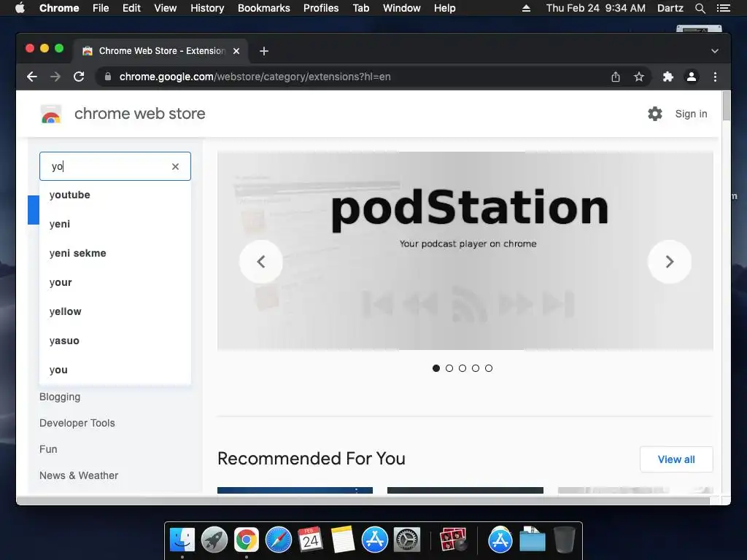
Task: Open Developer Tools category
Action: [77, 423]
